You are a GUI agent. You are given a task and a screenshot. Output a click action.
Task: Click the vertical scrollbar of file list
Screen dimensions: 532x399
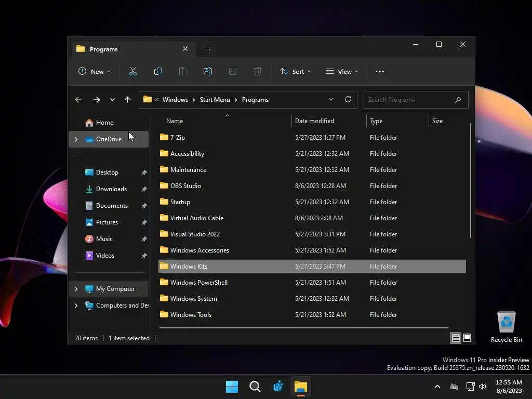[x=471, y=180]
